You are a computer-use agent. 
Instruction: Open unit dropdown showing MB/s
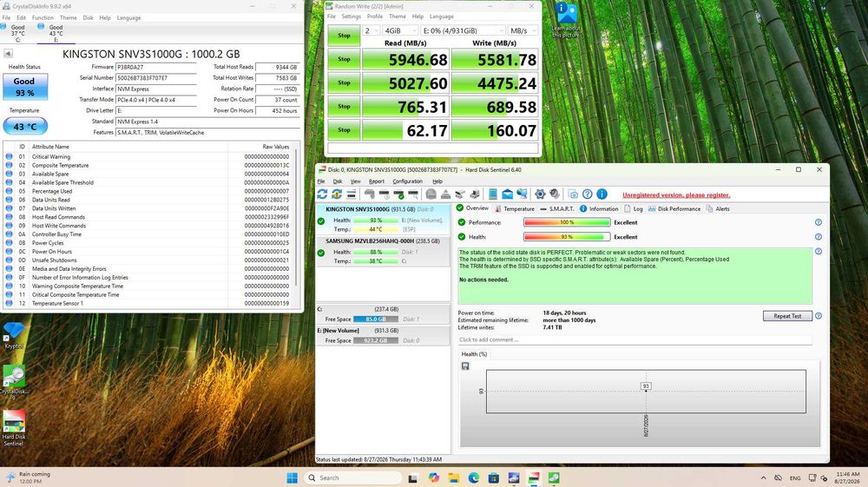(x=523, y=31)
